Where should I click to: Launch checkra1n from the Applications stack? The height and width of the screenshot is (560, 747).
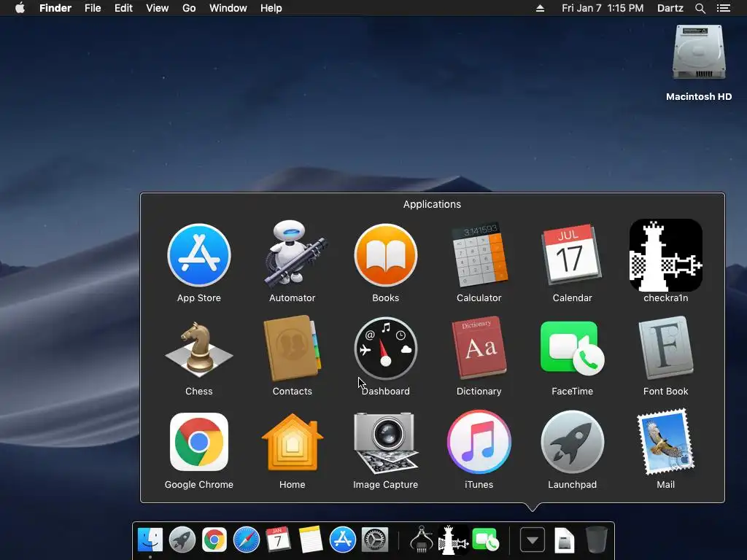(665, 255)
